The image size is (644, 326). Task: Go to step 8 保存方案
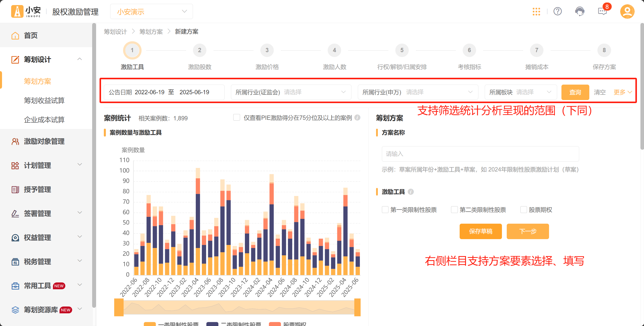coord(604,50)
